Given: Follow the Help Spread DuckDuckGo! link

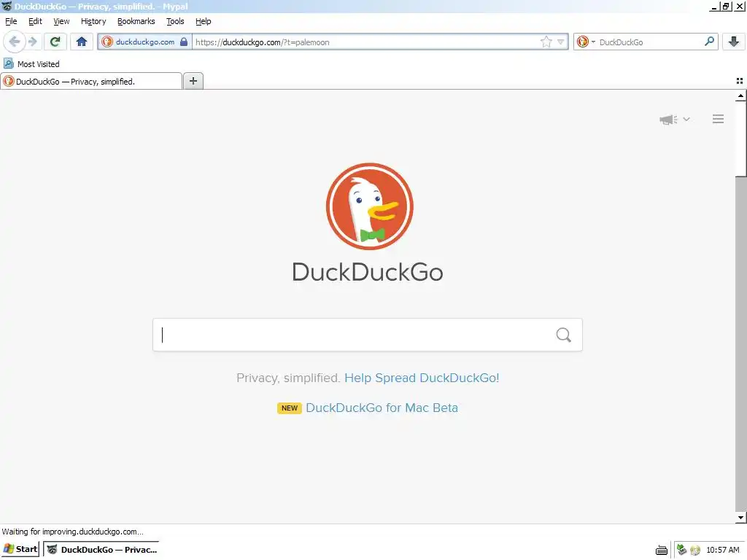Looking at the screenshot, I should point(422,378).
